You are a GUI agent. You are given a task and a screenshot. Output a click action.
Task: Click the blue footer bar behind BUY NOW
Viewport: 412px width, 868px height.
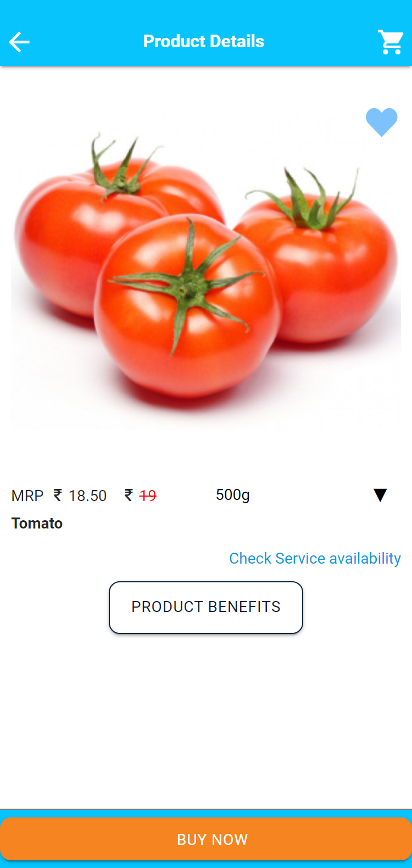click(x=206, y=813)
